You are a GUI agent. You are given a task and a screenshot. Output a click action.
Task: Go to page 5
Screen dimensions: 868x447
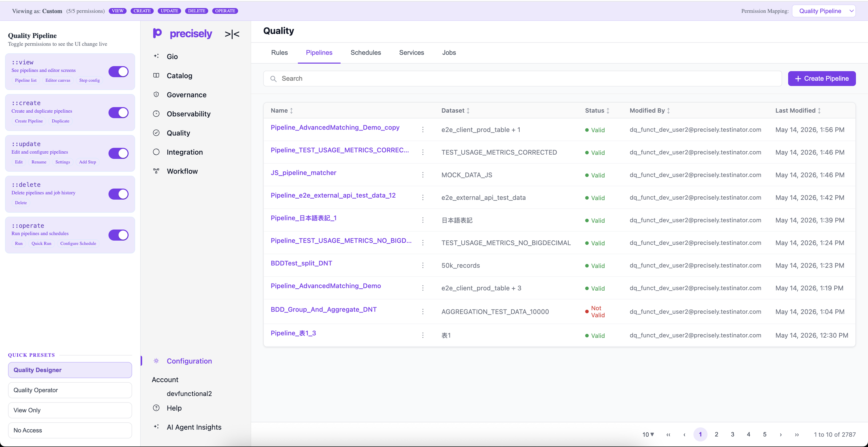click(x=765, y=434)
